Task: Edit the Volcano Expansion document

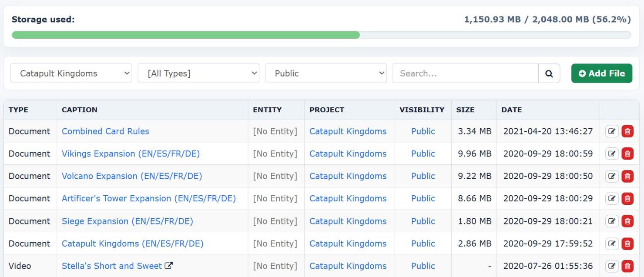Action: [x=613, y=176]
